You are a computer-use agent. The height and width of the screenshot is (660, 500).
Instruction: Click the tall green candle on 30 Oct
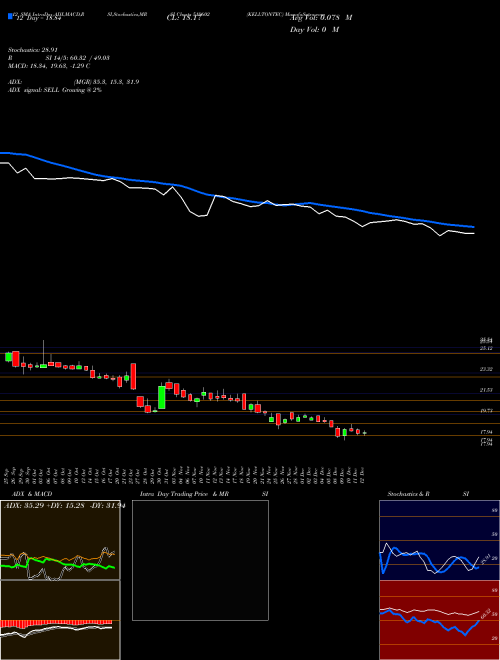point(162,397)
